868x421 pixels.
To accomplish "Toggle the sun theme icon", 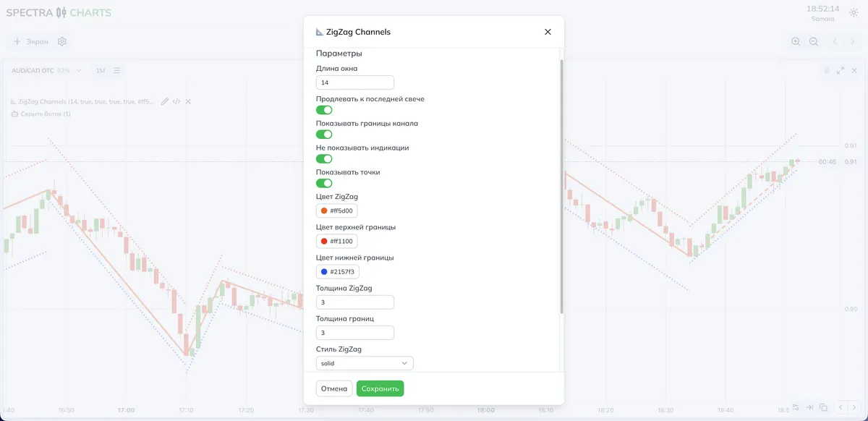I will tap(854, 13).
